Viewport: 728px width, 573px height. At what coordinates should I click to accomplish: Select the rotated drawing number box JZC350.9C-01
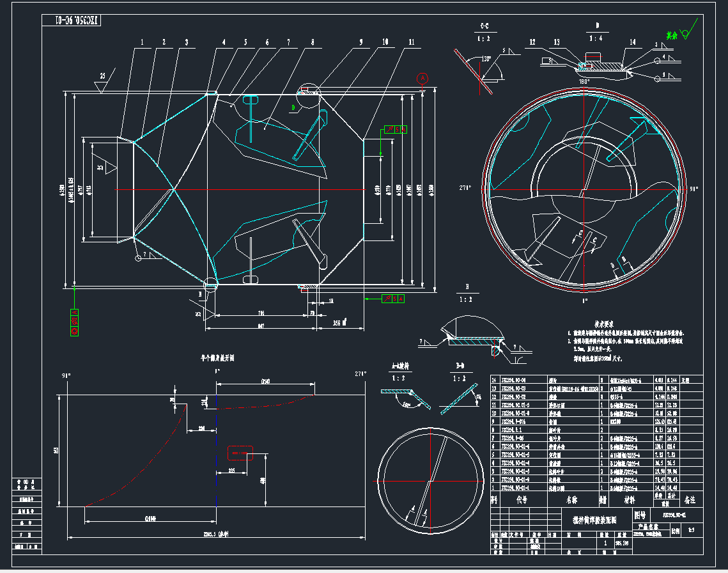72,20
